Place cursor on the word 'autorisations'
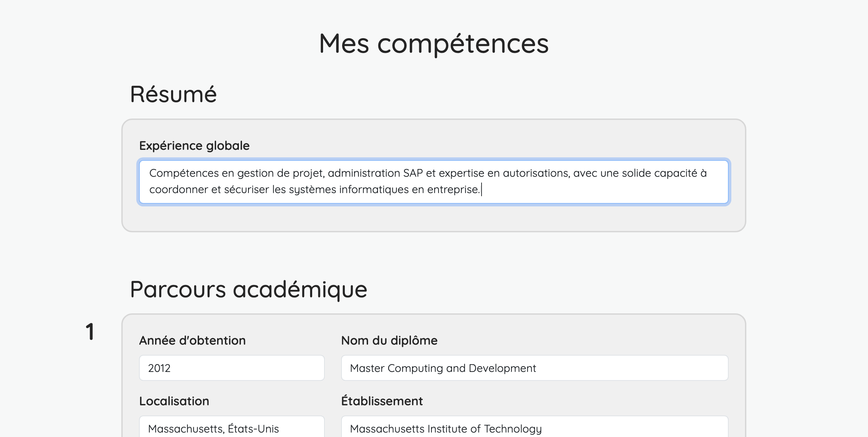 (536, 173)
